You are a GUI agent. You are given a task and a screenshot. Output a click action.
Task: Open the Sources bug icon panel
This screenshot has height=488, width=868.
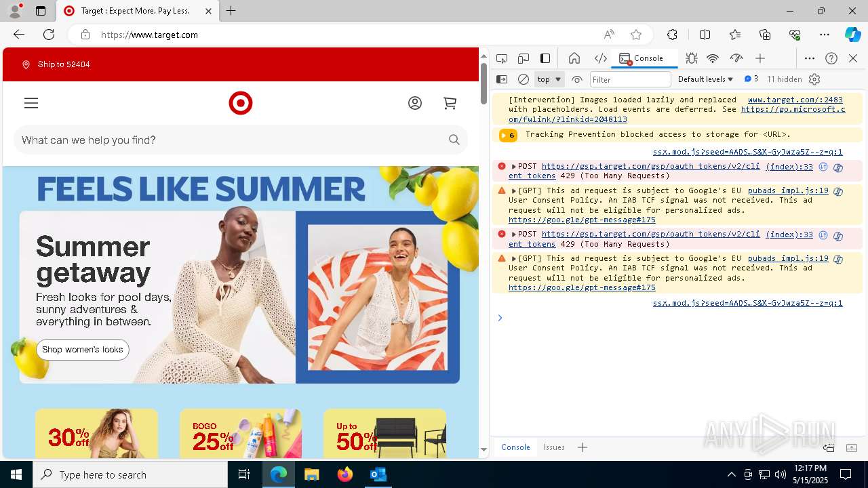[x=691, y=58]
